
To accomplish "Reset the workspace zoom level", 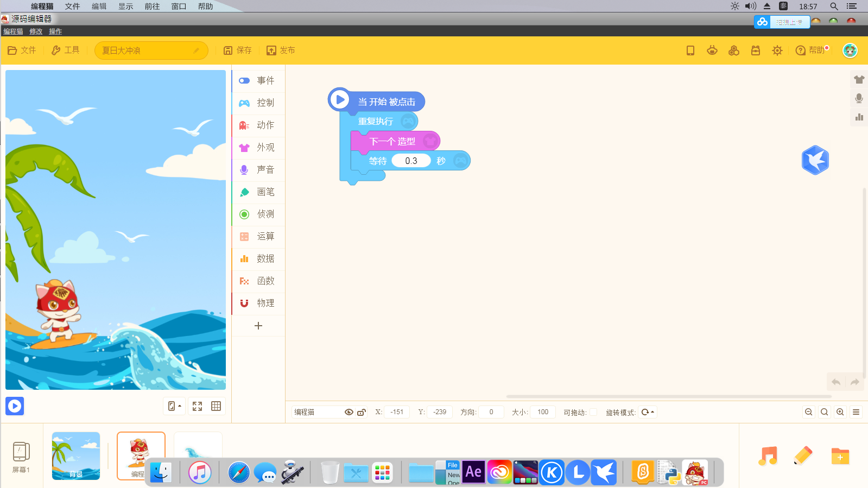I will (x=825, y=412).
